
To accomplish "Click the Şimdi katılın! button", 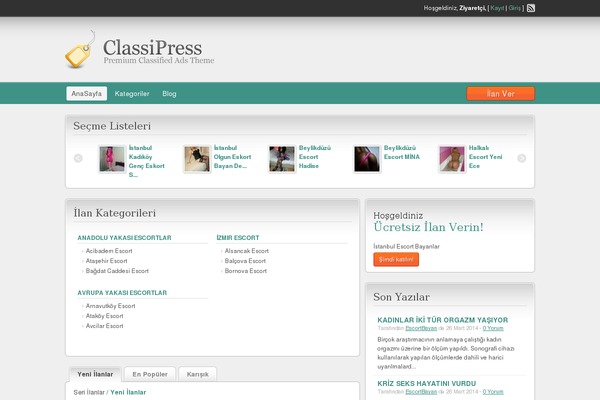I will [x=396, y=260].
